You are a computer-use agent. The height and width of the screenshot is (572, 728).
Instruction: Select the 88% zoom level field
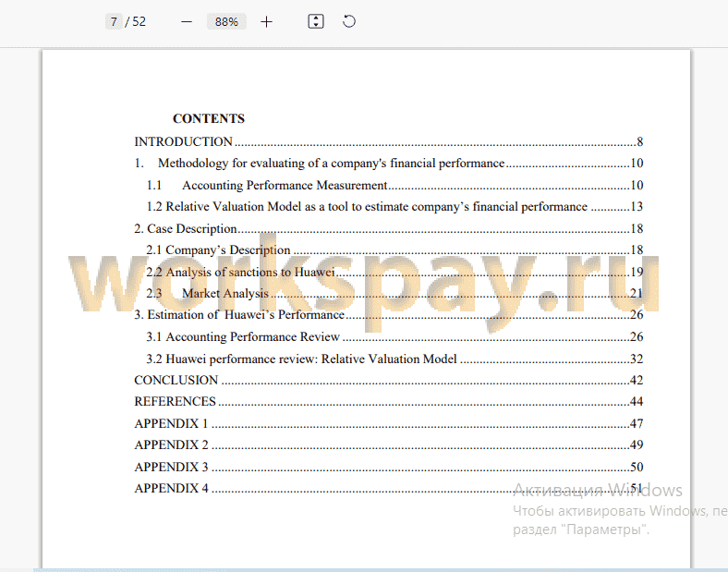coord(226,22)
